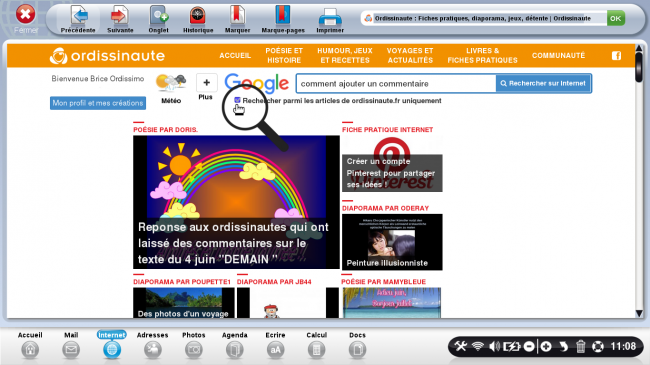Image resolution: width=650 pixels, height=365 pixels.
Task: Open the help lifebuoy icon
Action: [x=598, y=346]
